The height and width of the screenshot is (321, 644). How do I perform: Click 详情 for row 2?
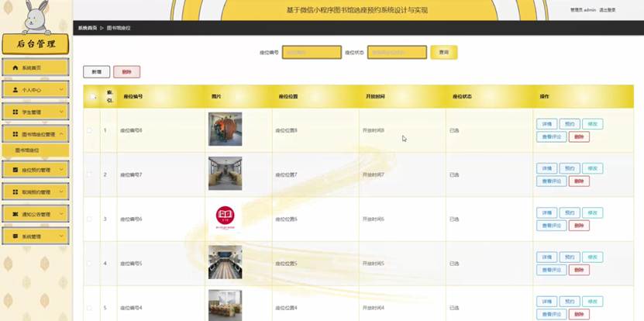coord(546,168)
